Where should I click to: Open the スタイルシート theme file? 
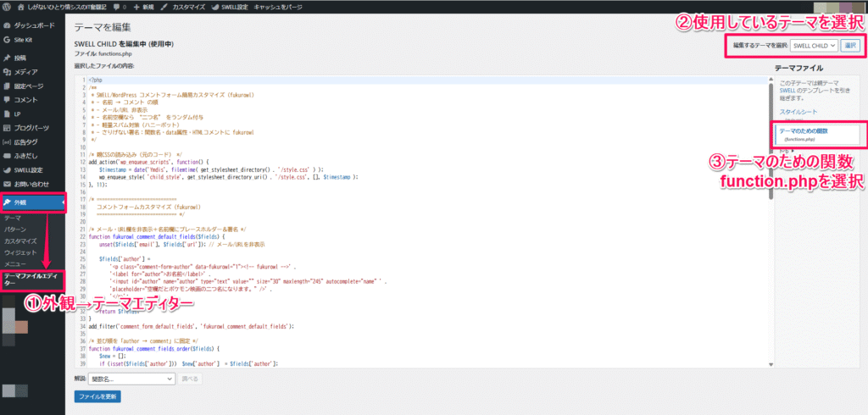pyautogui.click(x=798, y=112)
